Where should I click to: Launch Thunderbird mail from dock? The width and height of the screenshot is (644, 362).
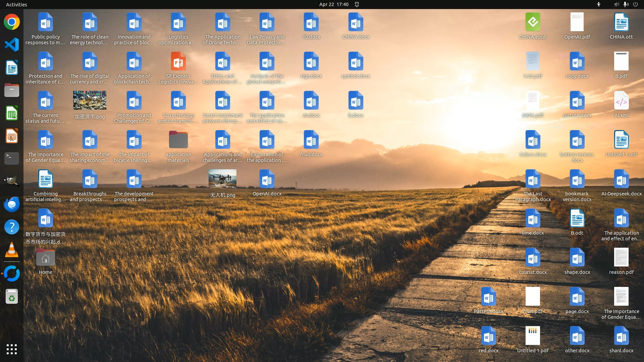pos(12,204)
